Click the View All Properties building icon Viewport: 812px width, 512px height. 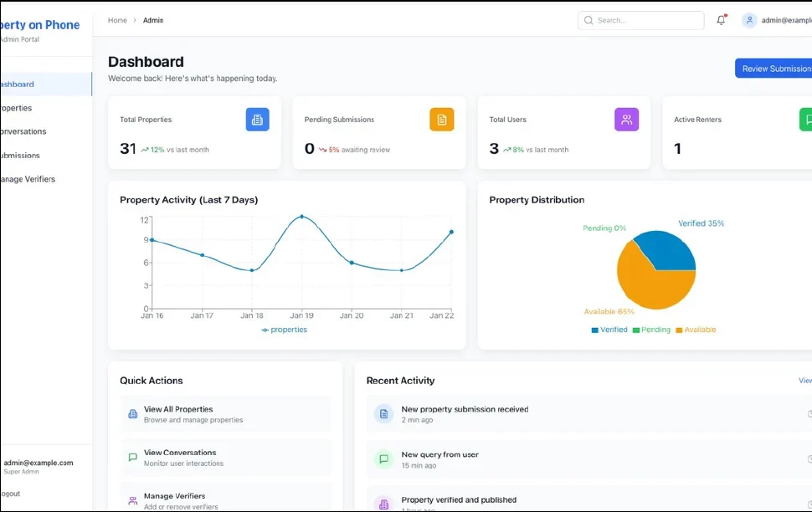click(x=132, y=413)
